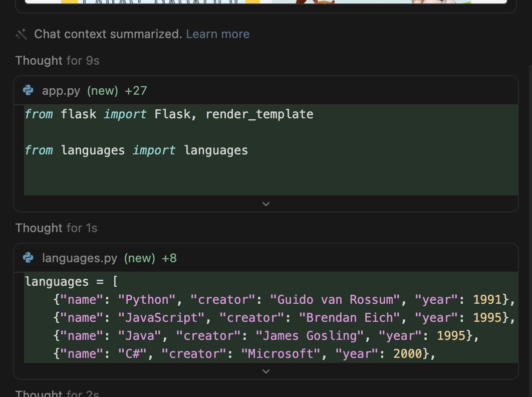Screen dimensions: 532x397
Task: Click the 'from languages import languages' line
Action: 136,150
